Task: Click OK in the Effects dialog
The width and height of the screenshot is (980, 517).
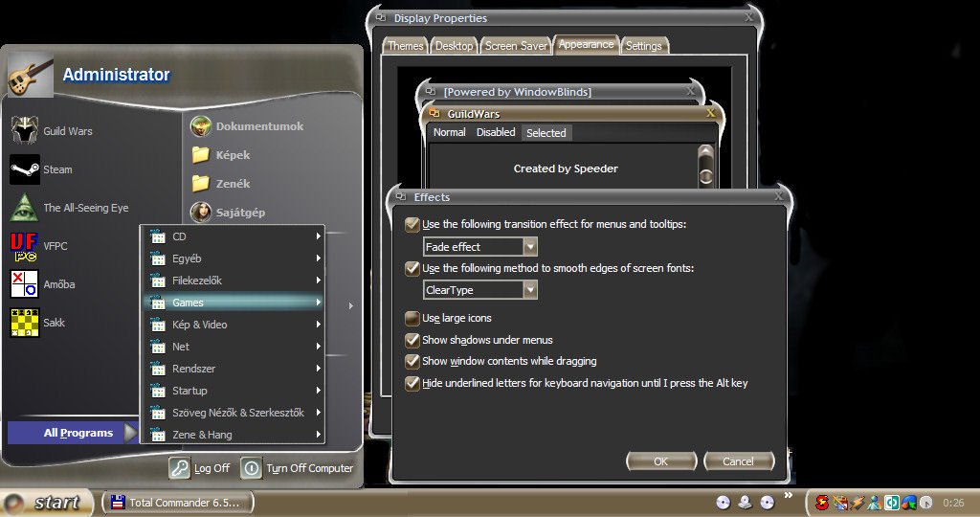Action: [x=660, y=461]
